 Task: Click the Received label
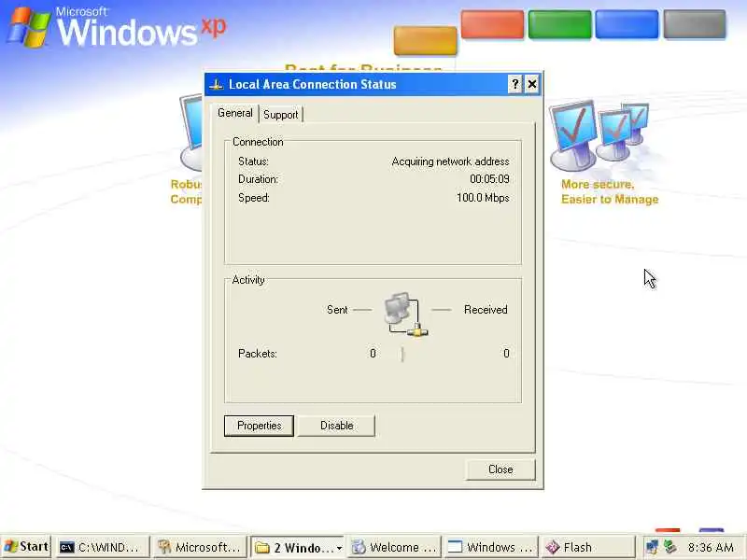click(486, 310)
